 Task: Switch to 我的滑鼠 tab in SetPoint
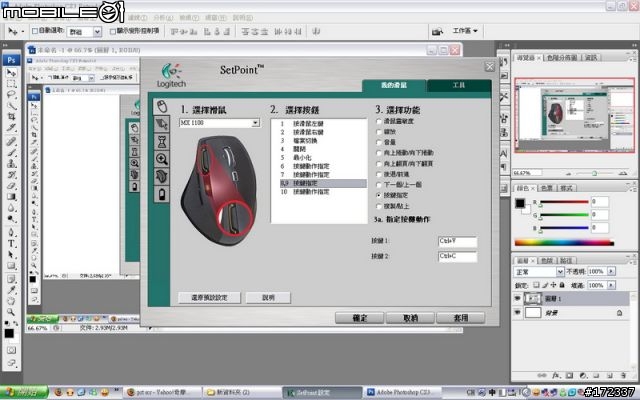click(393, 85)
